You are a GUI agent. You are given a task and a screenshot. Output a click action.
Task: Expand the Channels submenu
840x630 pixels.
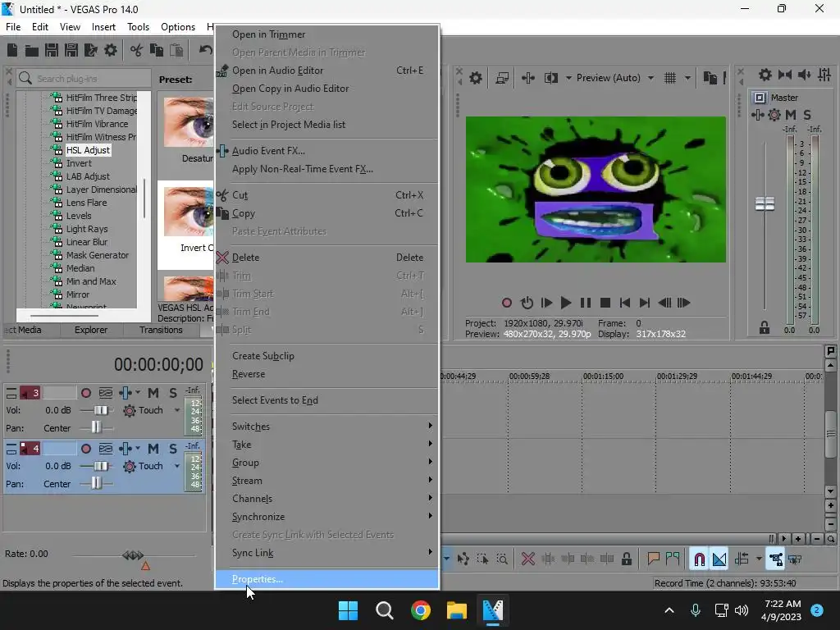click(326, 499)
